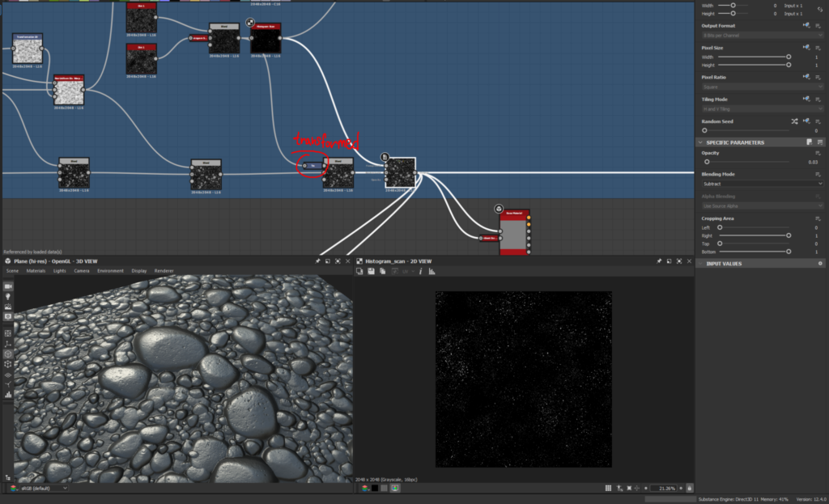This screenshot has height=504, width=829.
Task: Toggle the zoom lock in 2D view
Action: point(689,488)
